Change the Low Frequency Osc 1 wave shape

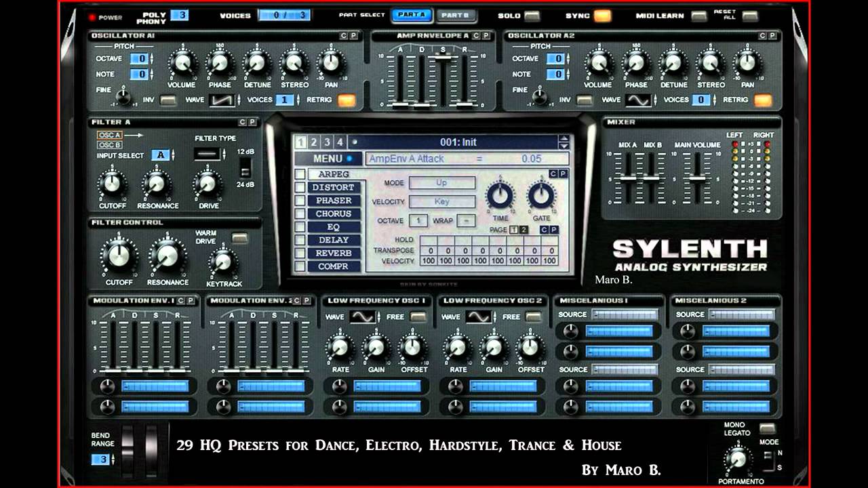[363, 317]
